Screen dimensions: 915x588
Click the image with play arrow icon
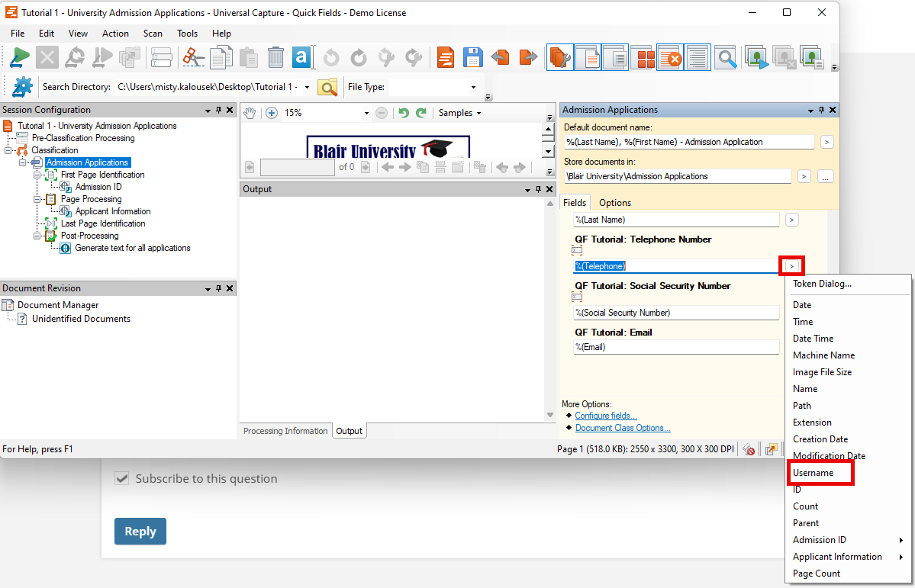pyautogui.click(x=756, y=57)
